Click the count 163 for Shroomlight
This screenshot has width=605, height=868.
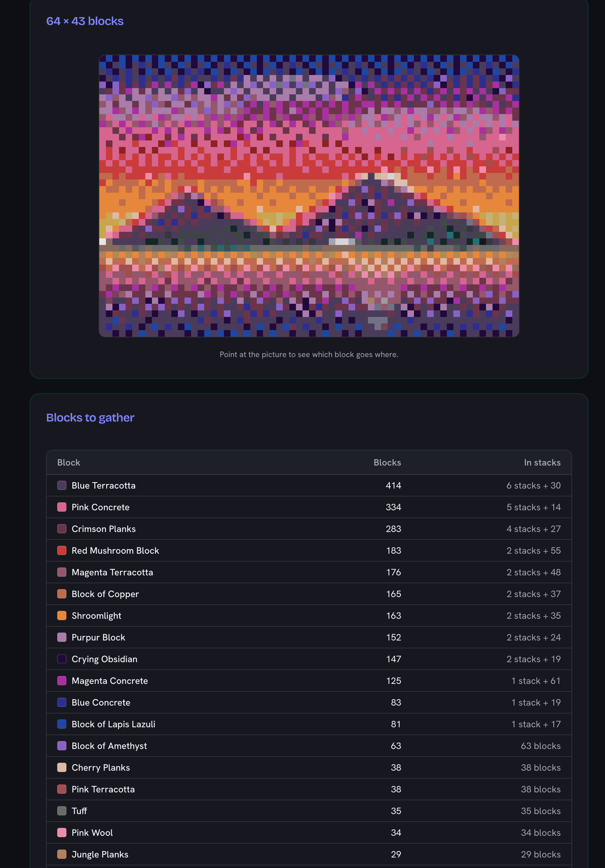[x=394, y=615]
